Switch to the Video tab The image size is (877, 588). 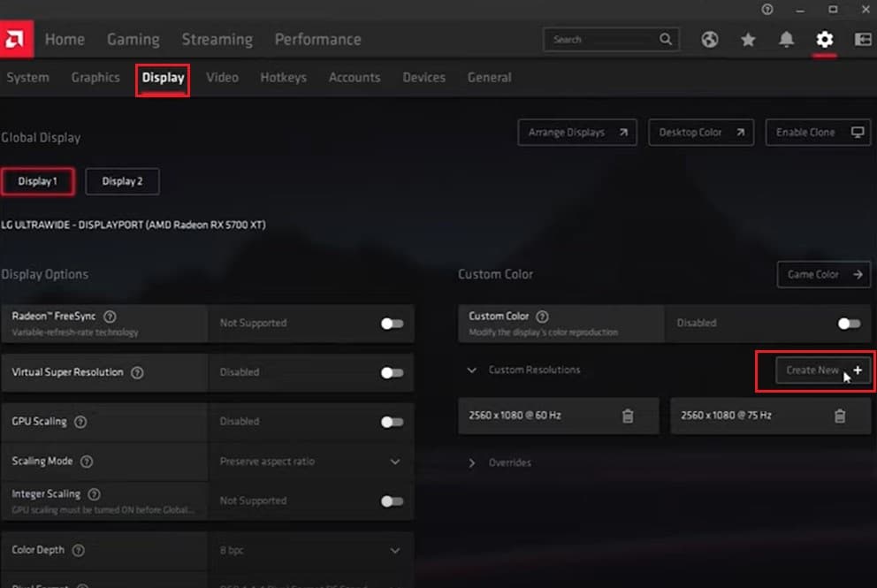click(x=222, y=78)
